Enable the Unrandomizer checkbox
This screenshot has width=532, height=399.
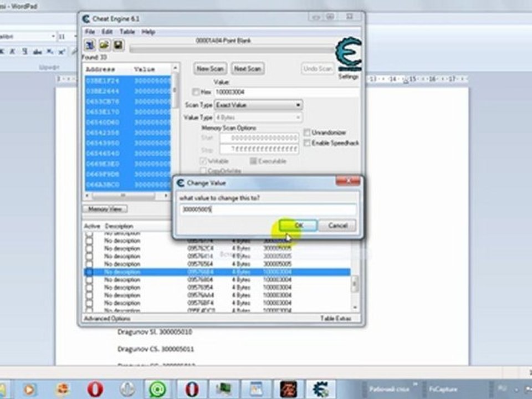tap(307, 132)
